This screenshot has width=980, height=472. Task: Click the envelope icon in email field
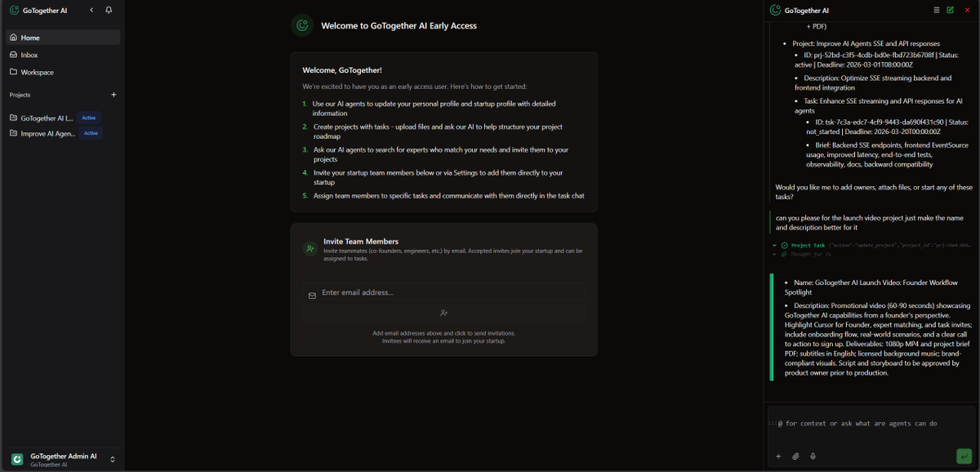[312, 296]
